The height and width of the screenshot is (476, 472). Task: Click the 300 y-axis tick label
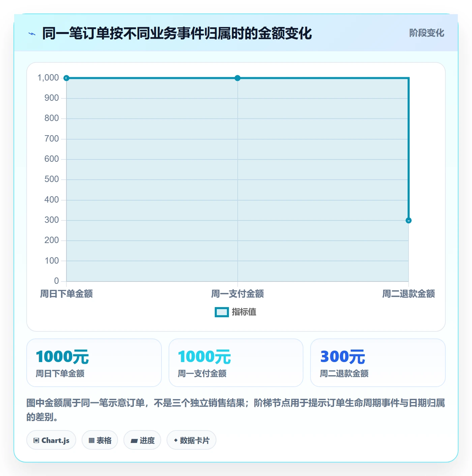click(52, 220)
